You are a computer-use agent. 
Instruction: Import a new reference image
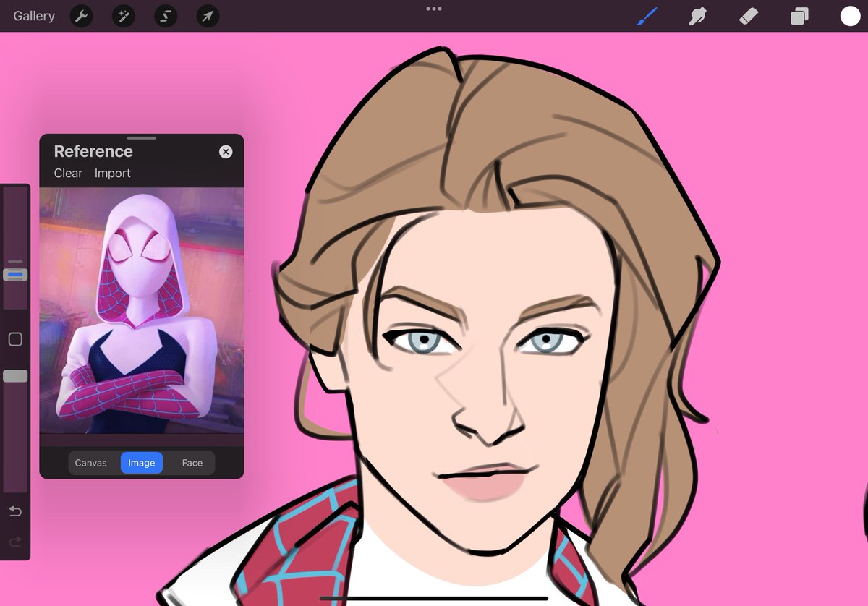(x=112, y=174)
